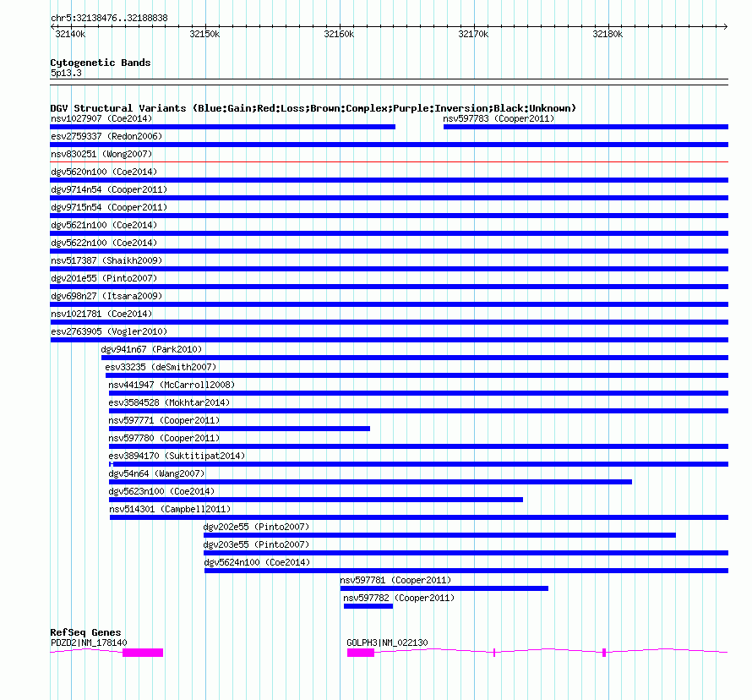Click the RefSeq Genes track title
The image size is (752, 700).
86,632
